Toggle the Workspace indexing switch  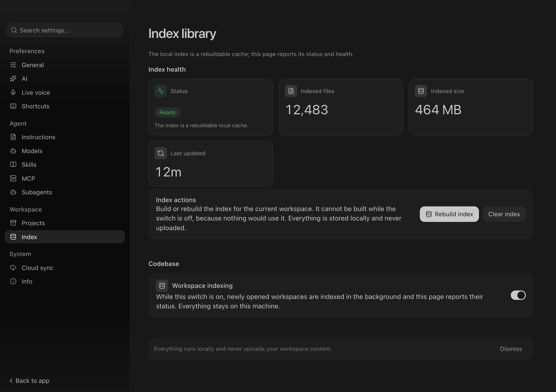click(x=518, y=295)
